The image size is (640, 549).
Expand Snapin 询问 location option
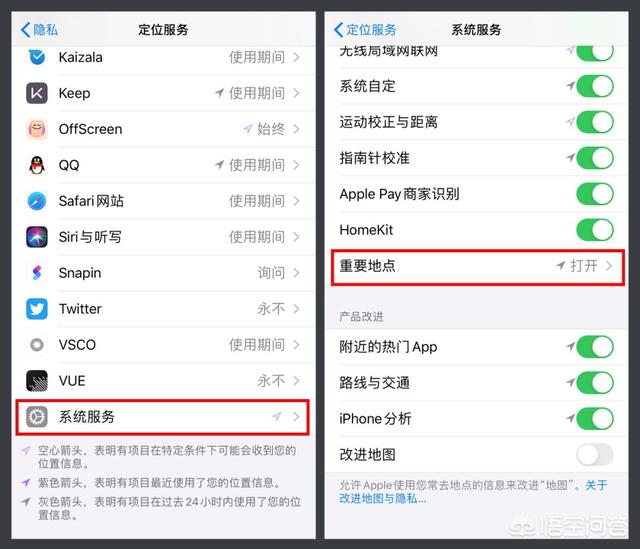click(278, 273)
